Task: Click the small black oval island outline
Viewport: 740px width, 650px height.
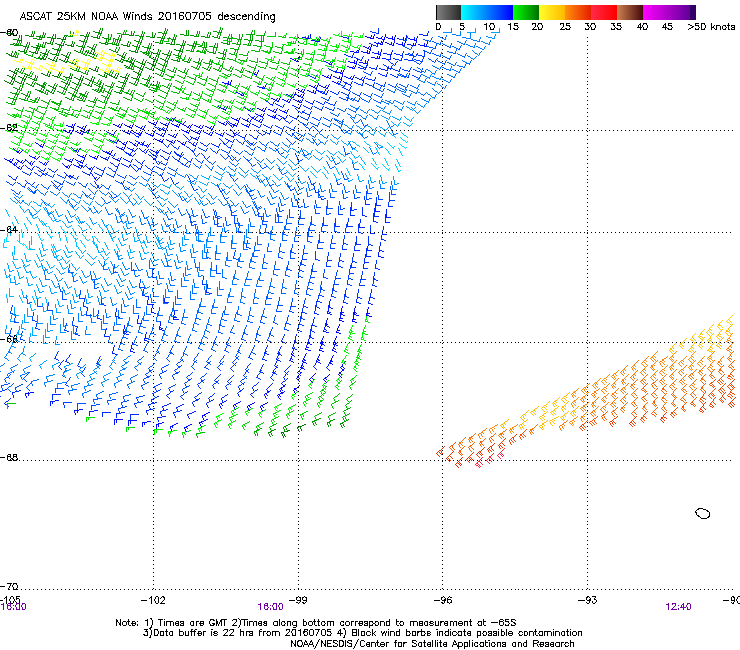Action: tap(703, 513)
